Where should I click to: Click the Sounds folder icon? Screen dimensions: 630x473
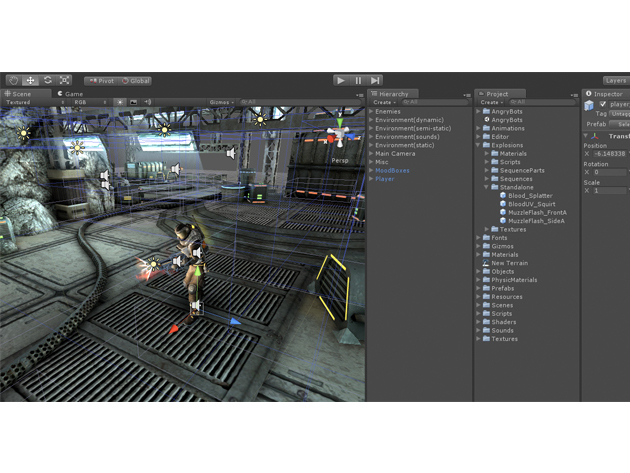coord(486,330)
